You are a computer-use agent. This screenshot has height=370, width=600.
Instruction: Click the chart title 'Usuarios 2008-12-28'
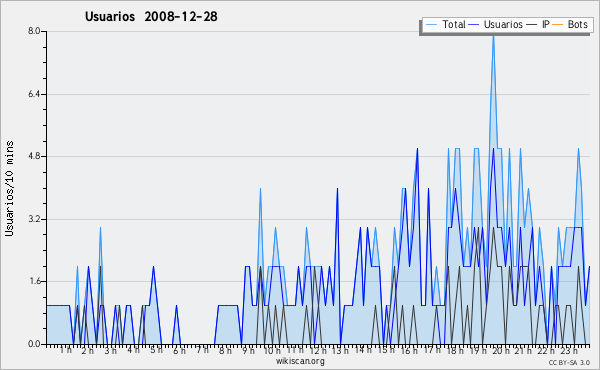[151, 17]
